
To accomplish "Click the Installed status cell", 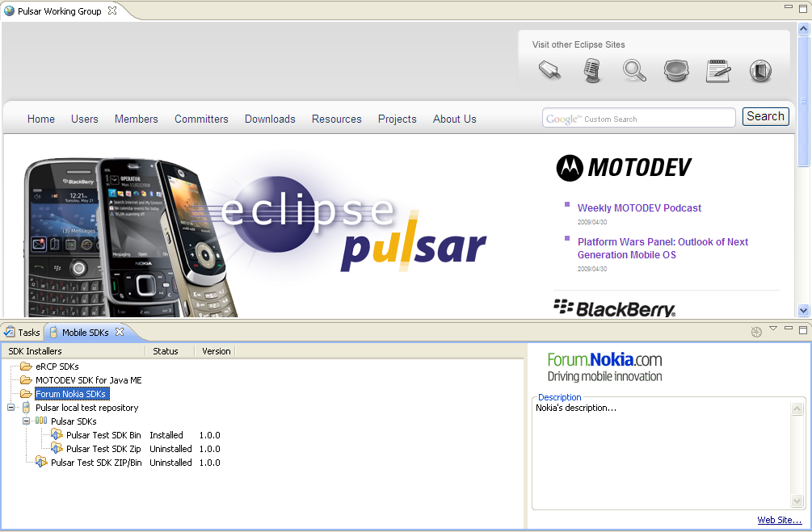I will coord(166,435).
